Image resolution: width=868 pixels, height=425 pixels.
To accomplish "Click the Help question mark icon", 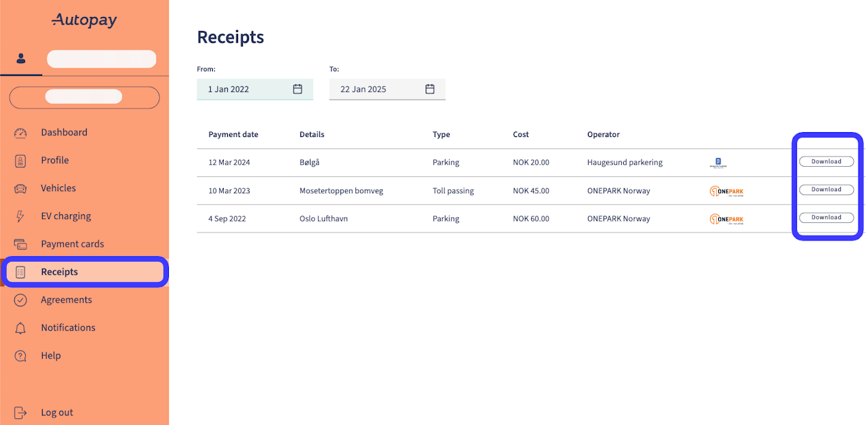I will tap(20, 356).
